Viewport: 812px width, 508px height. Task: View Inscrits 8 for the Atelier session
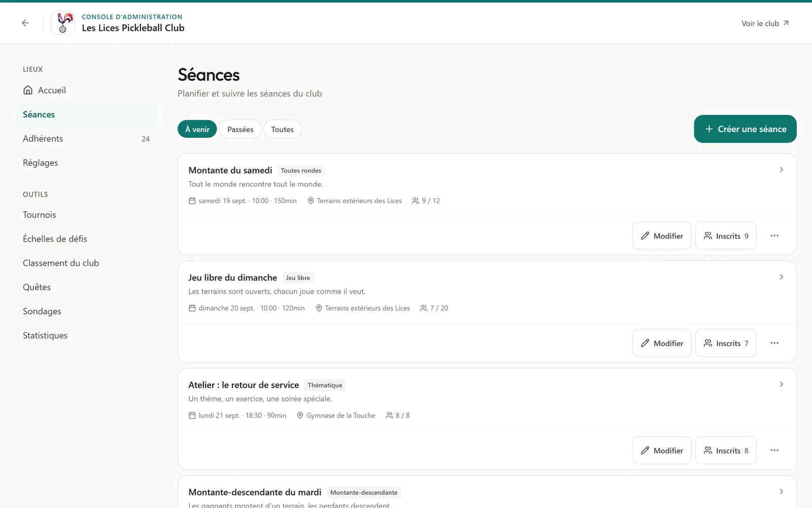726,450
